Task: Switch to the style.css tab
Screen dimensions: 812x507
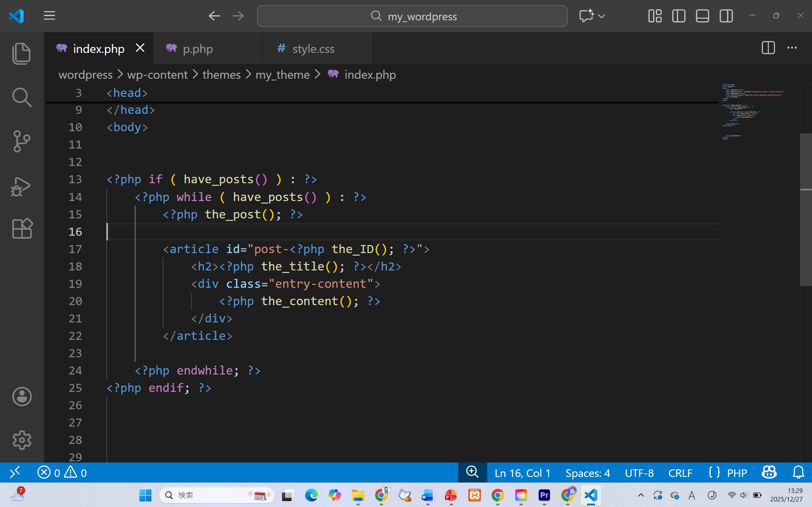Action: [x=313, y=49]
